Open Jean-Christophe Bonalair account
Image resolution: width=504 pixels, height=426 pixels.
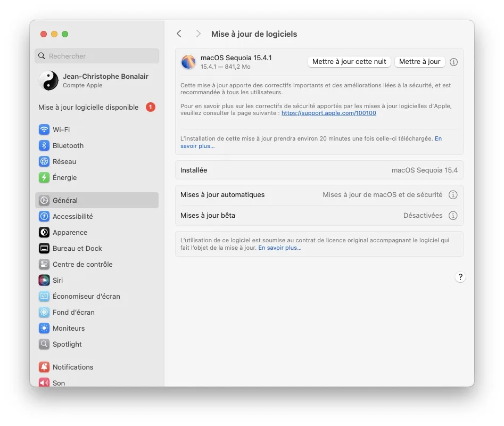coord(97,80)
